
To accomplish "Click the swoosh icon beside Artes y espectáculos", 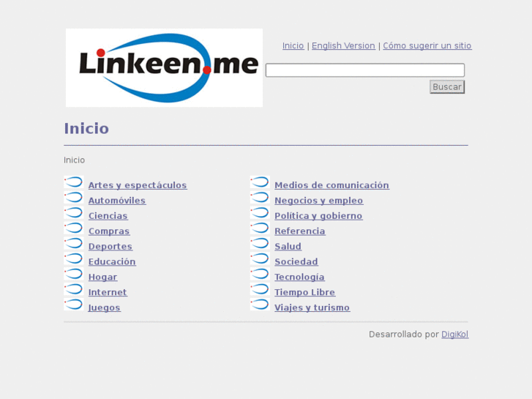I will (74, 182).
